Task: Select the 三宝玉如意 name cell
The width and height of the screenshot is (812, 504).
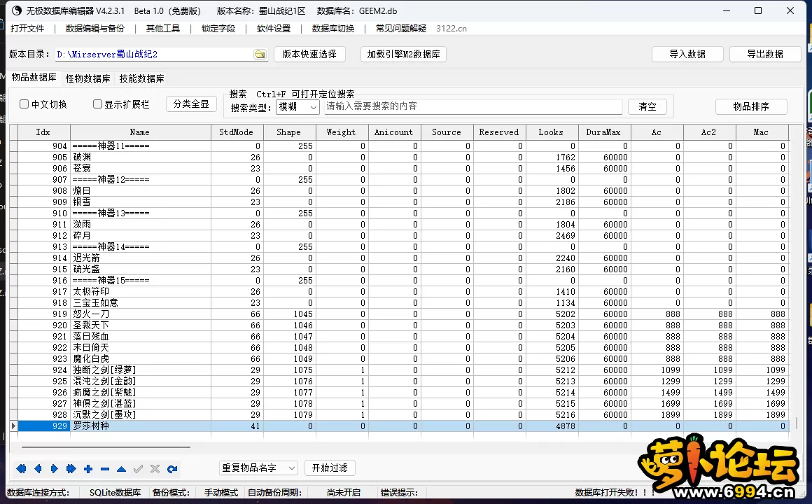Action: pos(140,302)
